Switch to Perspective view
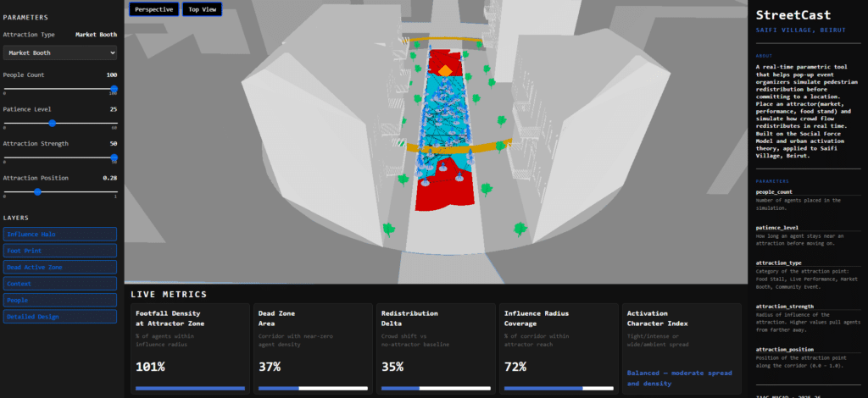The image size is (868, 398). (x=153, y=9)
